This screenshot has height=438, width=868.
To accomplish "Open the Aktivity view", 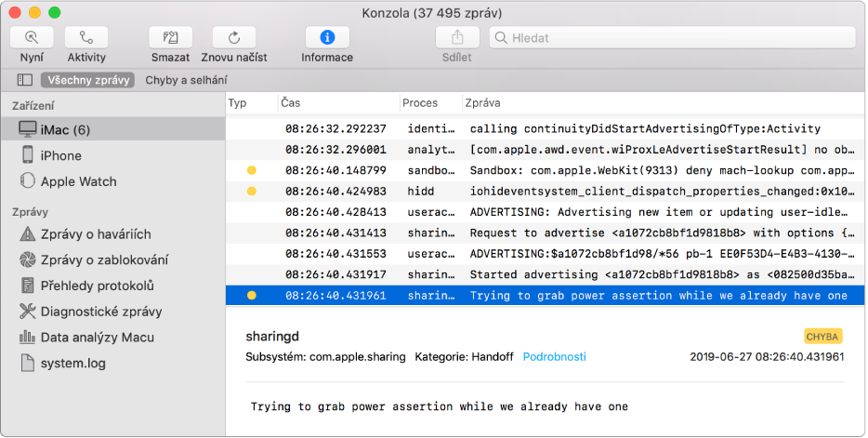I will pyautogui.click(x=86, y=37).
